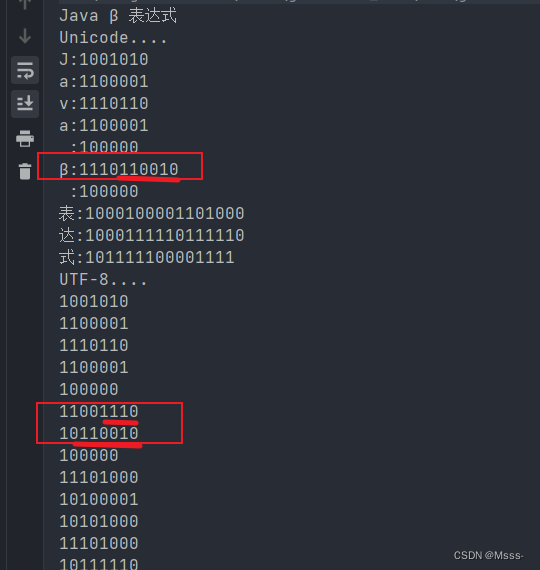Click the up arrow console icon
Image resolution: width=540 pixels, height=570 pixels.
[x=25, y=4]
